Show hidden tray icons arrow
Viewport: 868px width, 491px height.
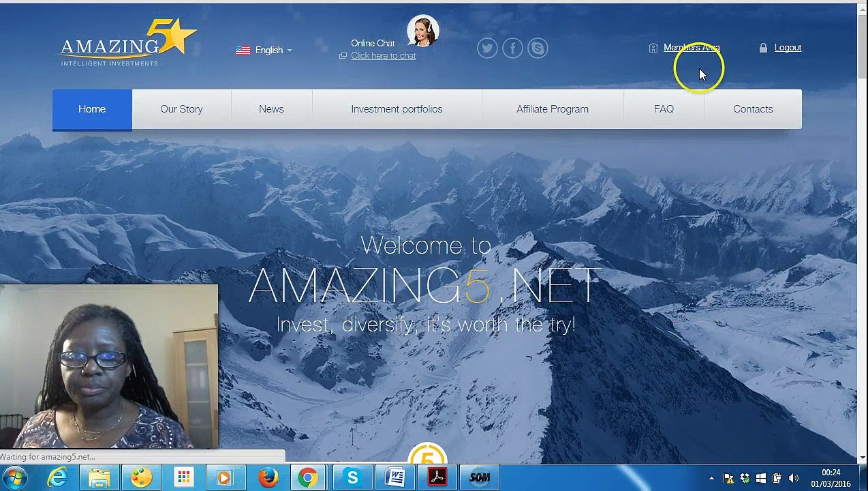(x=711, y=479)
